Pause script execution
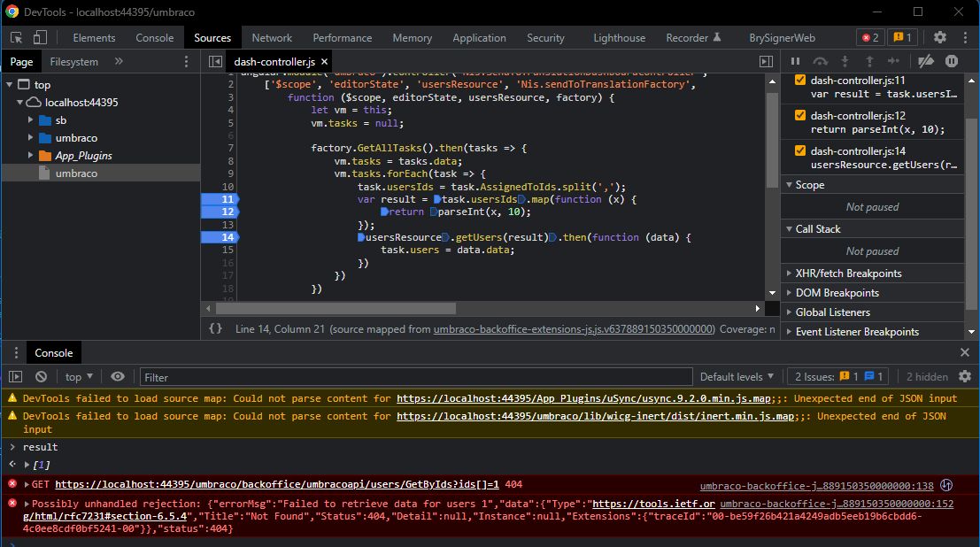The image size is (980, 547). pos(795,61)
